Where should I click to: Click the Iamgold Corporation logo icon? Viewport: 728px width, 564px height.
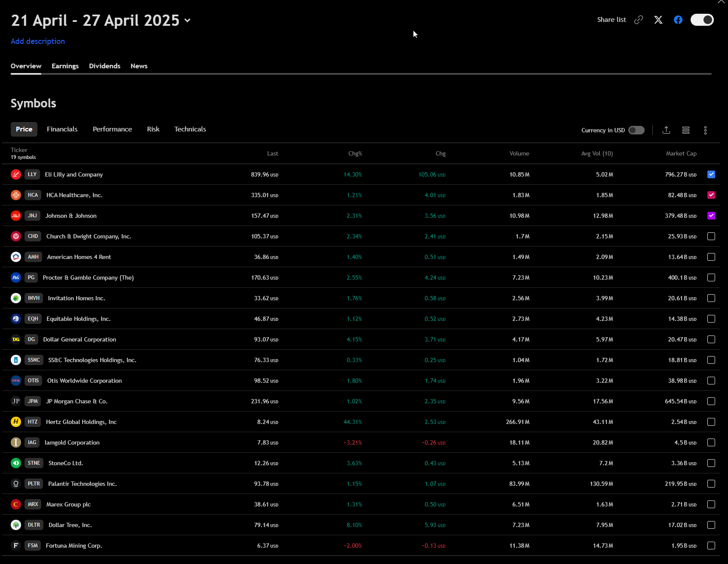(16, 442)
